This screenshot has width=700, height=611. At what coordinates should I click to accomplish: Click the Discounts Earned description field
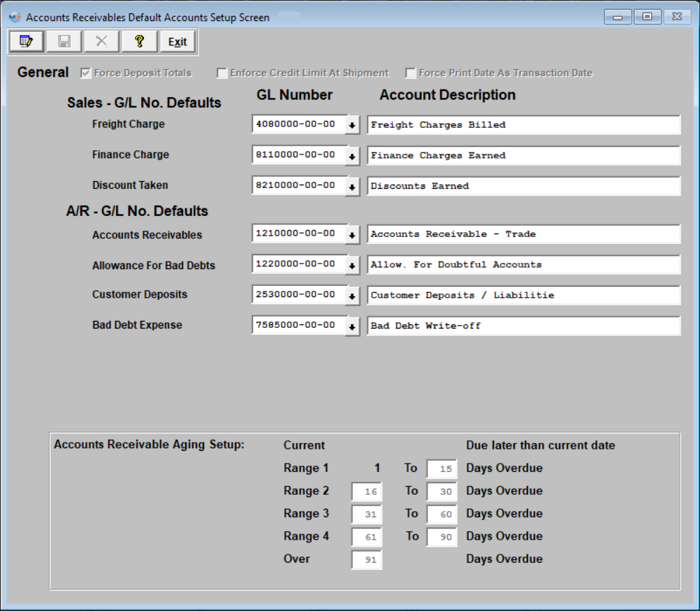tap(524, 186)
